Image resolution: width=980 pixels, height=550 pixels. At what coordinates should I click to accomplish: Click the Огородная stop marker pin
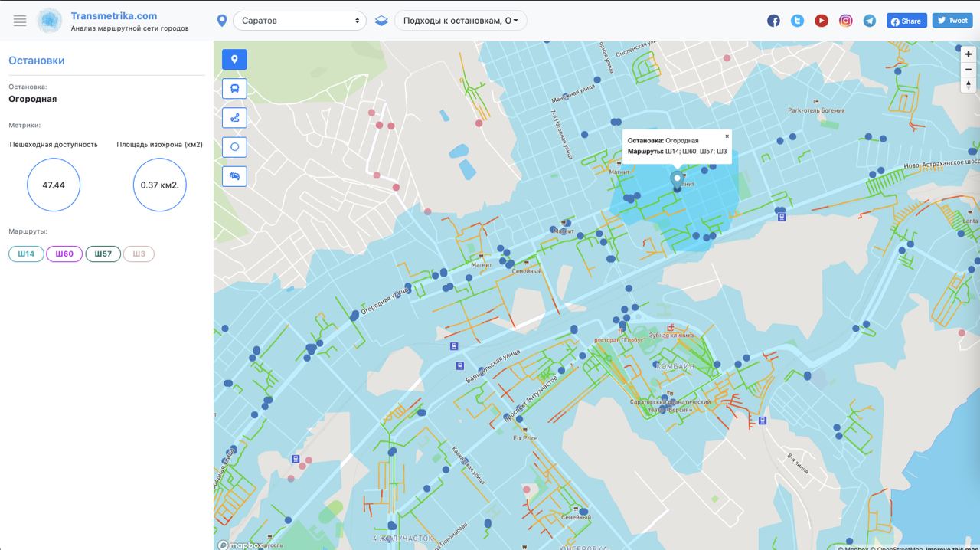pyautogui.click(x=677, y=181)
